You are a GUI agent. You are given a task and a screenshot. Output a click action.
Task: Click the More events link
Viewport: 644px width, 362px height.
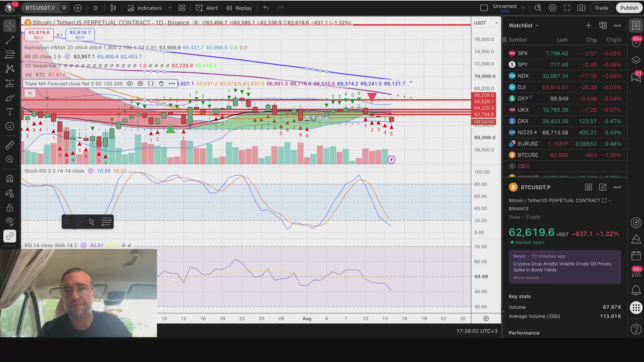[x=528, y=278]
